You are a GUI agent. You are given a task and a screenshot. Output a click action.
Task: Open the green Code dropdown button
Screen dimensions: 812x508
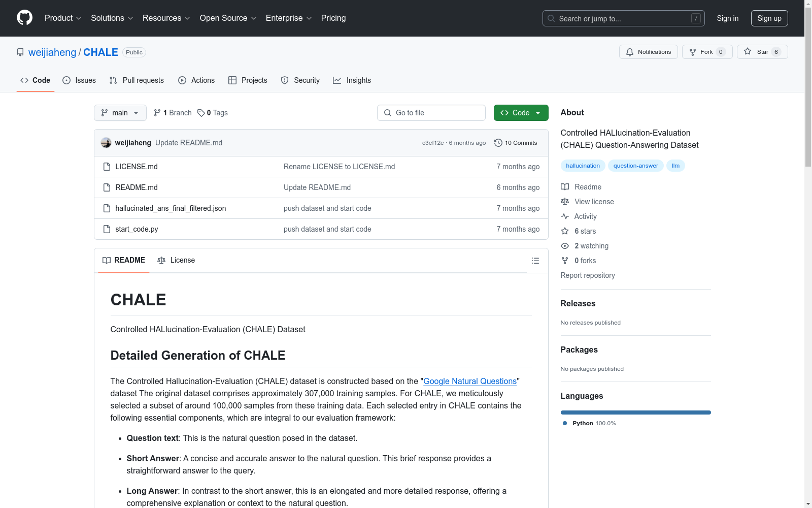tap(521, 113)
